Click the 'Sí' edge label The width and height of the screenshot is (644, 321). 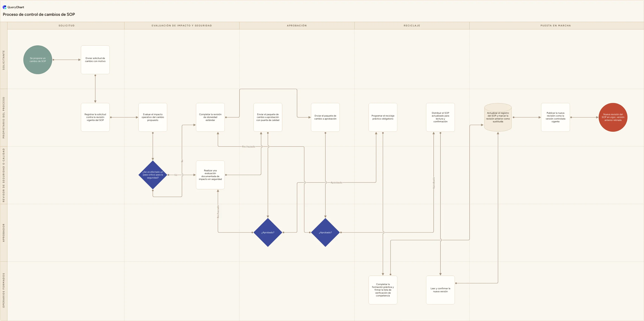tap(176, 175)
